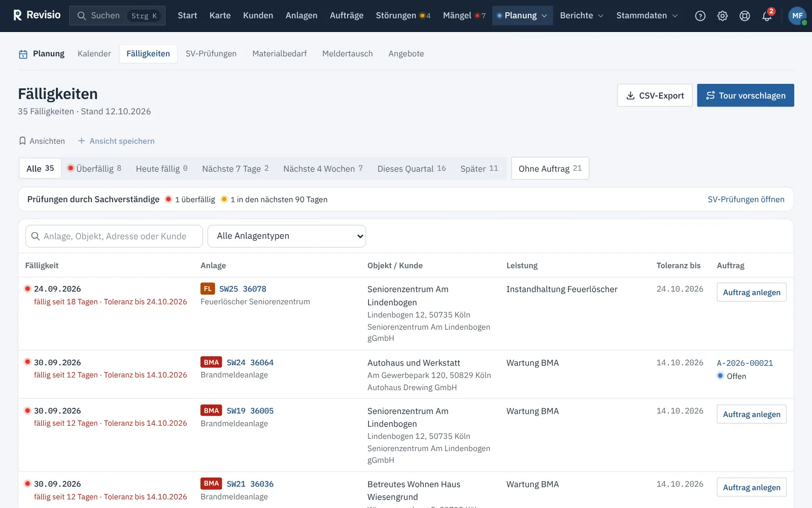Click the BMA badge next to SW21 36036
812x508 pixels.
pos(211,484)
